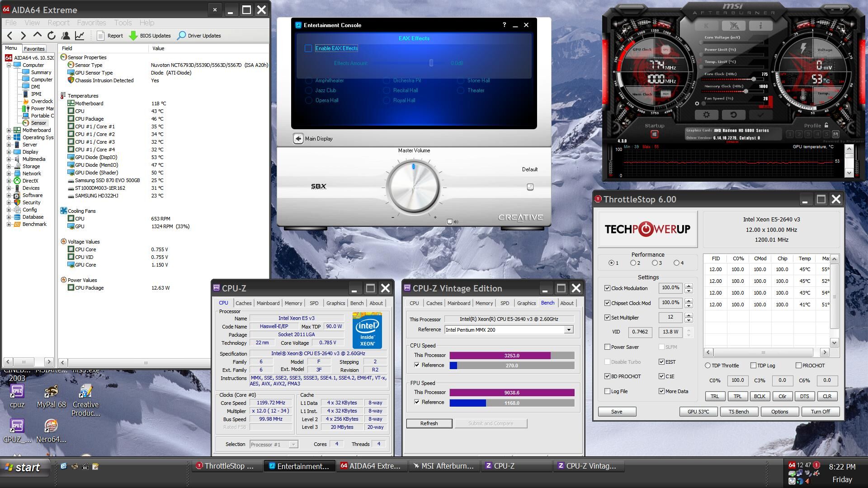Collapse Computer node in AIDA64 tree
This screenshot has width=868, height=488.
pyautogui.click(x=9, y=65)
